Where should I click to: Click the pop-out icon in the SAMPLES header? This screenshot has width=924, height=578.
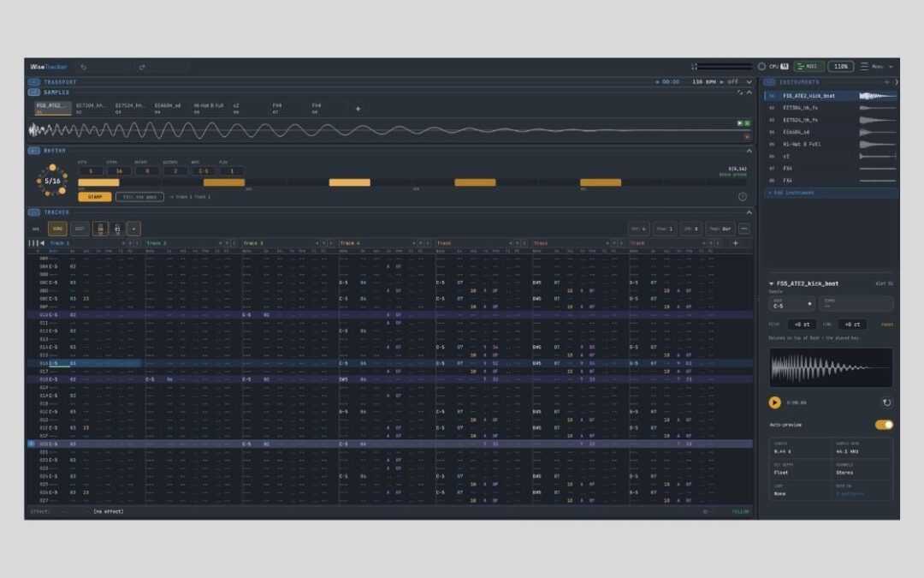(740, 92)
